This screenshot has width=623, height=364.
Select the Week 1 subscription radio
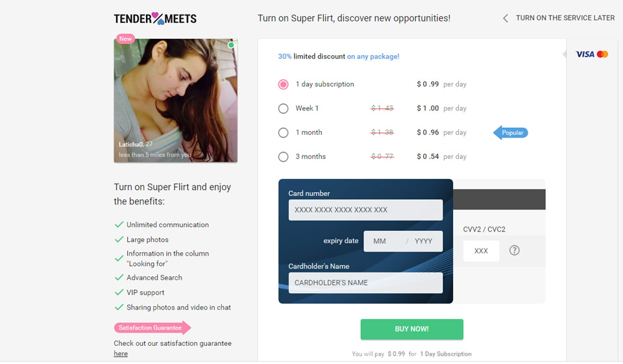283,108
